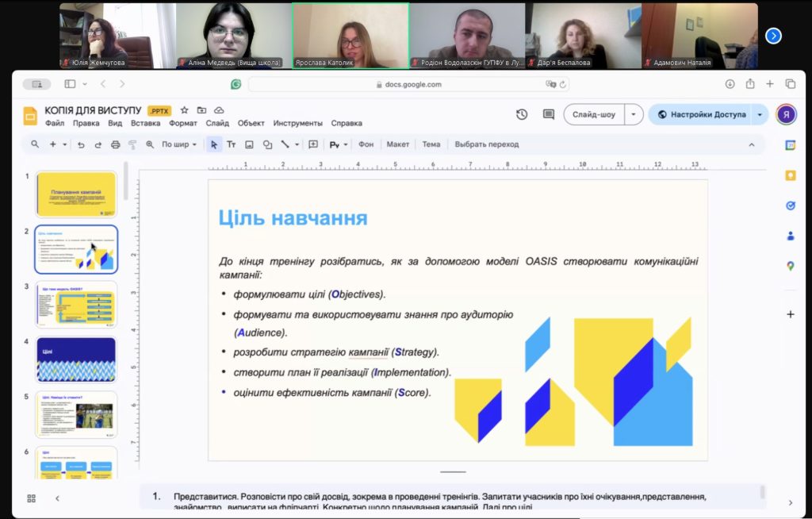The image size is (812, 519).
Task: Select slide 5 thumbnail
Action: pyautogui.click(x=76, y=414)
